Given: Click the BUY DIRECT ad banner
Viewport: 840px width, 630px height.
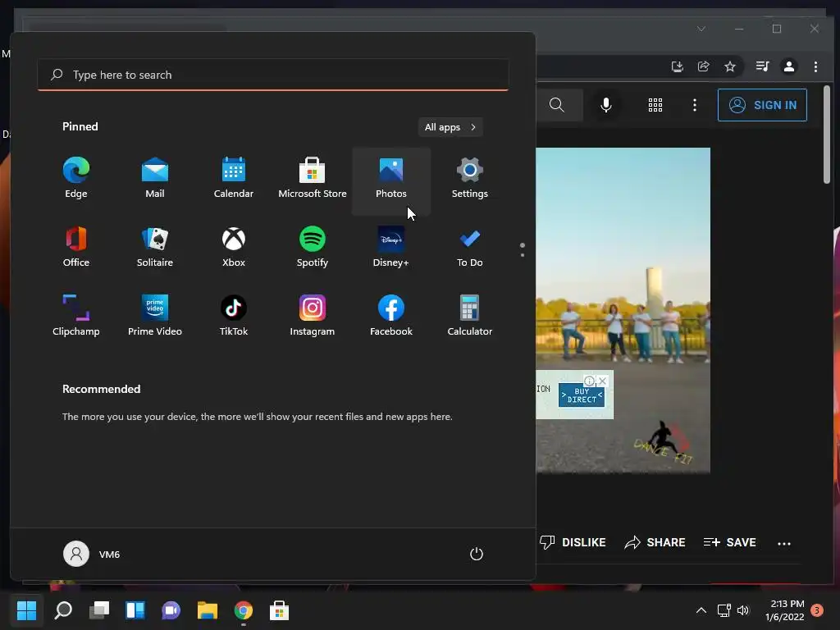Looking at the screenshot, I should click(x=582, y=395).
